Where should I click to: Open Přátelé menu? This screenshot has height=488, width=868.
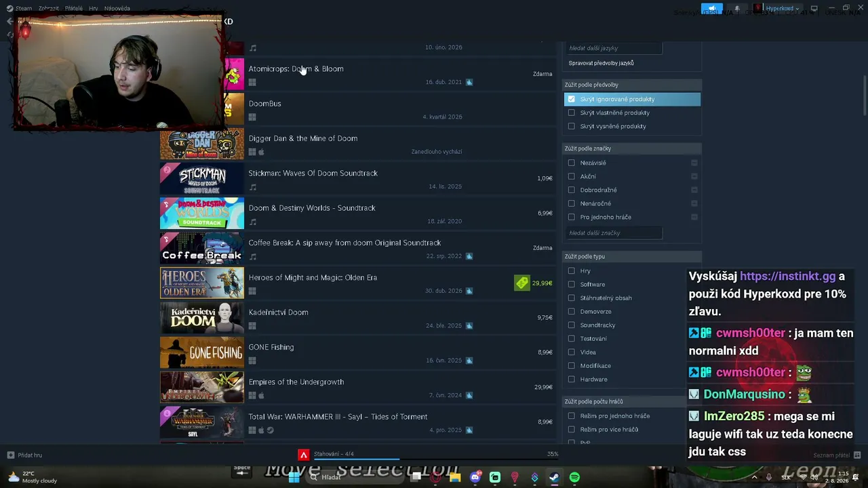pos(74,9)
